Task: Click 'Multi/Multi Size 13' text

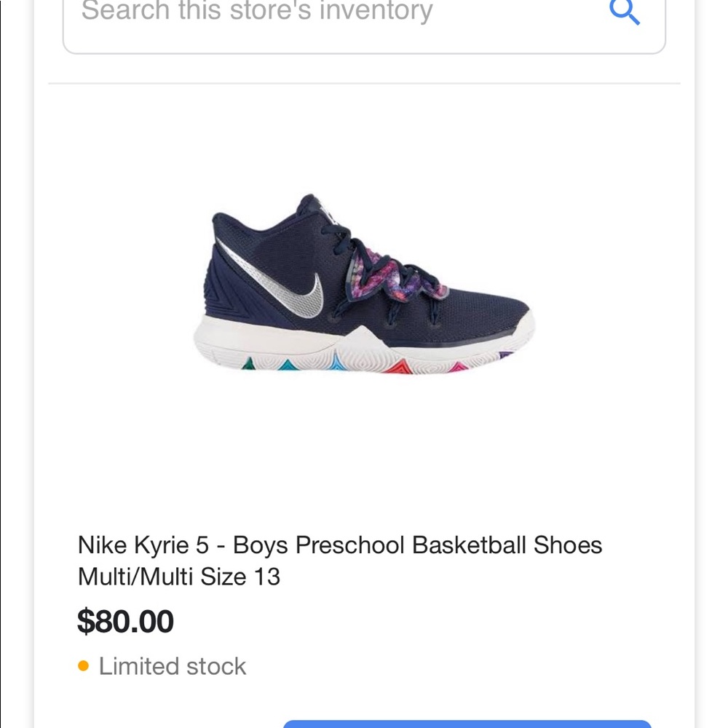Action: 179,577
